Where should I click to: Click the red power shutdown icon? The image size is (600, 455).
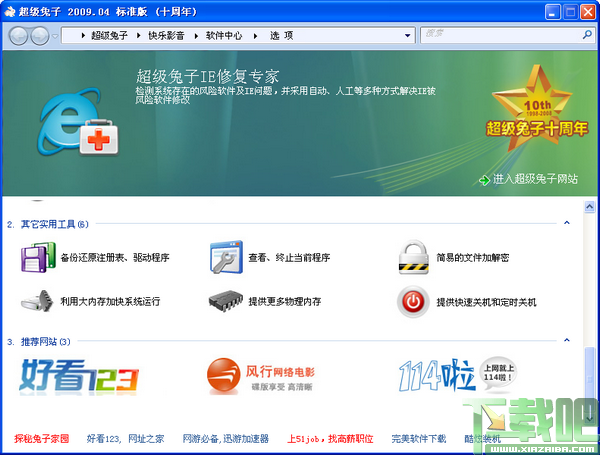(x=413, y=302)
